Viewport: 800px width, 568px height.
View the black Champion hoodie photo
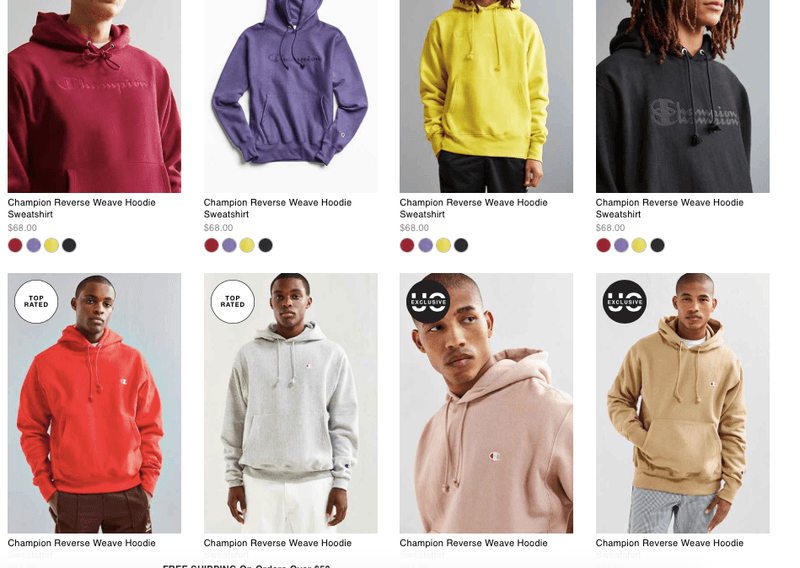pos(683,96)
